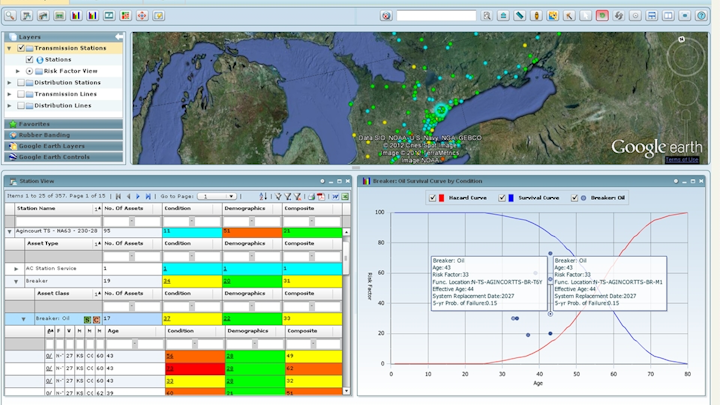
Task: Click the blue help icon in toolbar
Action: pyautogui.click(x=701, y=16)
